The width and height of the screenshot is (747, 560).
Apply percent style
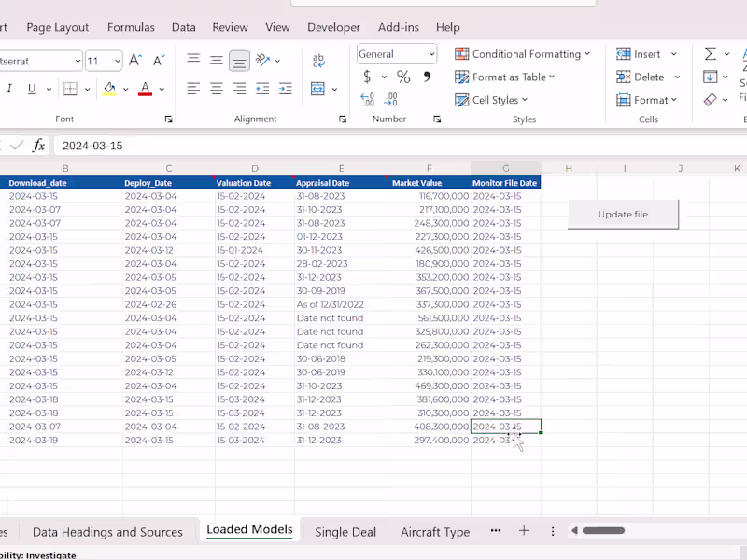coord(403,77)
